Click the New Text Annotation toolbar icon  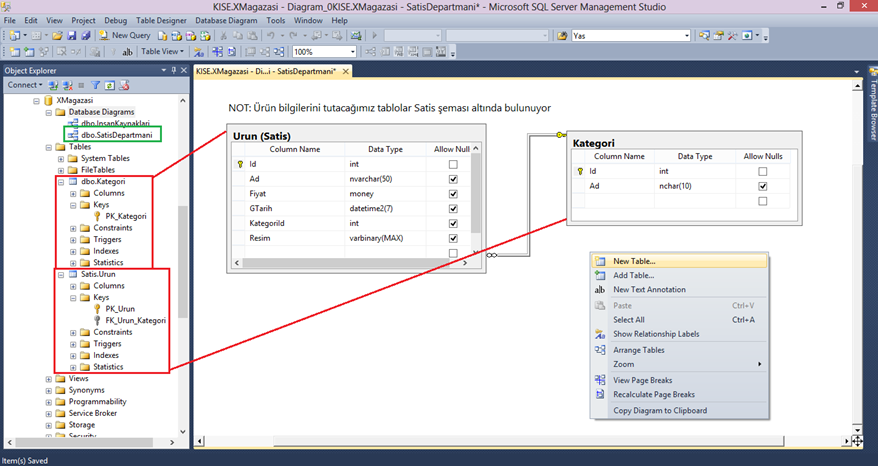click(x=127, y=52)
